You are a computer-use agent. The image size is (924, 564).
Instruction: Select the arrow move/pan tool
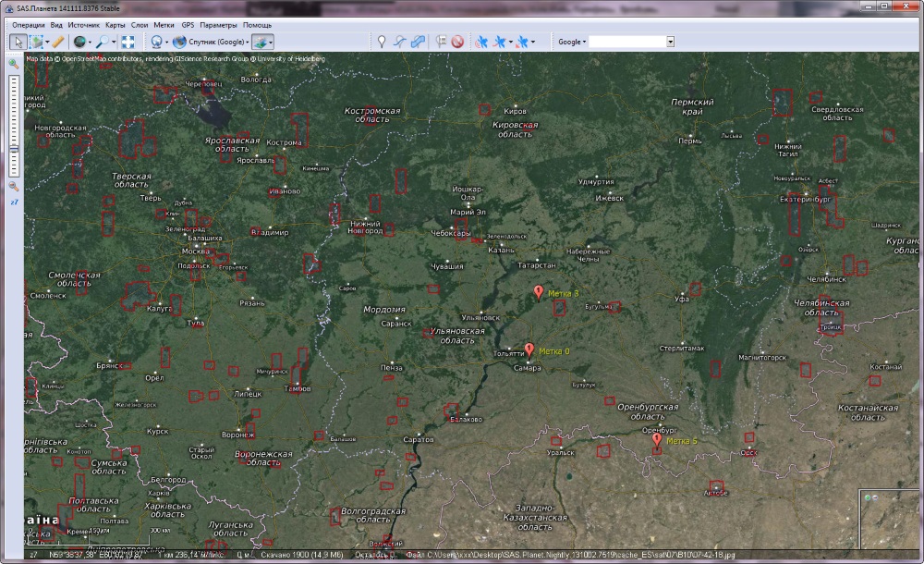[x=18, y=42]
